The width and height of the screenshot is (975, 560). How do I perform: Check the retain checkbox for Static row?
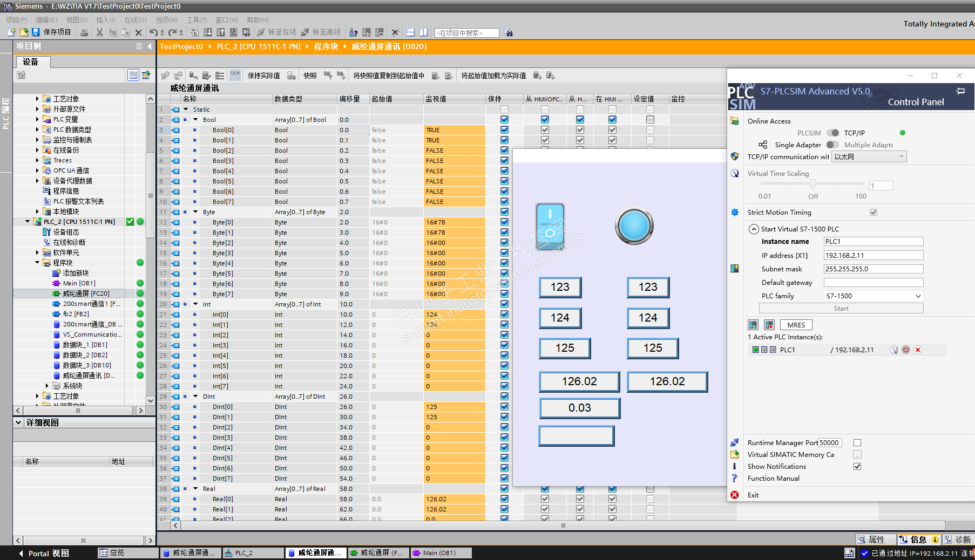point(504,110)
